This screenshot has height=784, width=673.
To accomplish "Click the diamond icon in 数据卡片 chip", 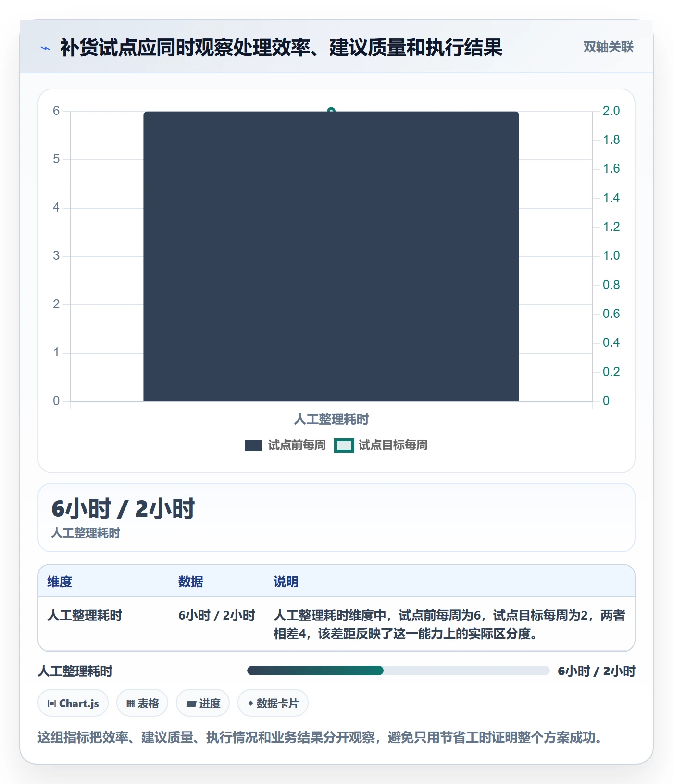I will pyautogui.click(x=250, y=703).
